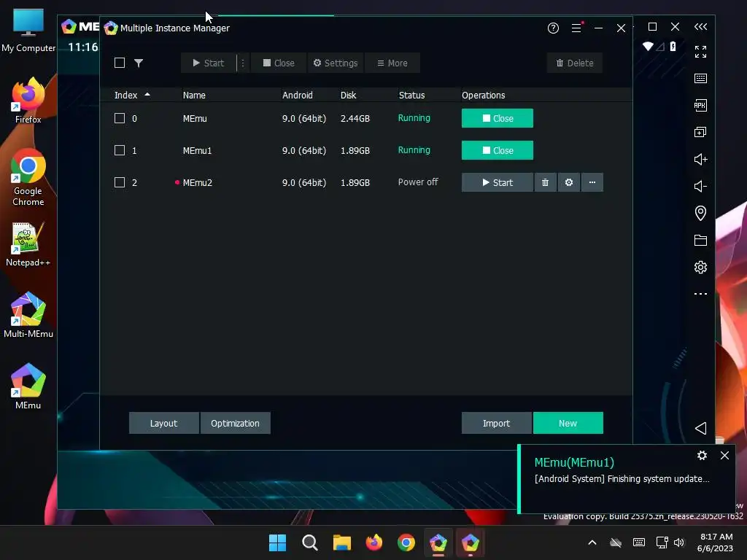
Task: Open more options for MEmu2 row
Action: tap(592, 182)
